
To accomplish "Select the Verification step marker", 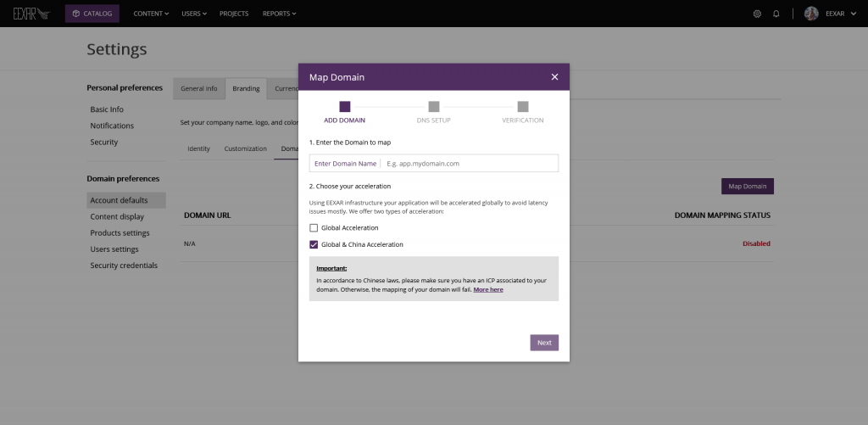I will pyautogui.click(x=523, y=106).
